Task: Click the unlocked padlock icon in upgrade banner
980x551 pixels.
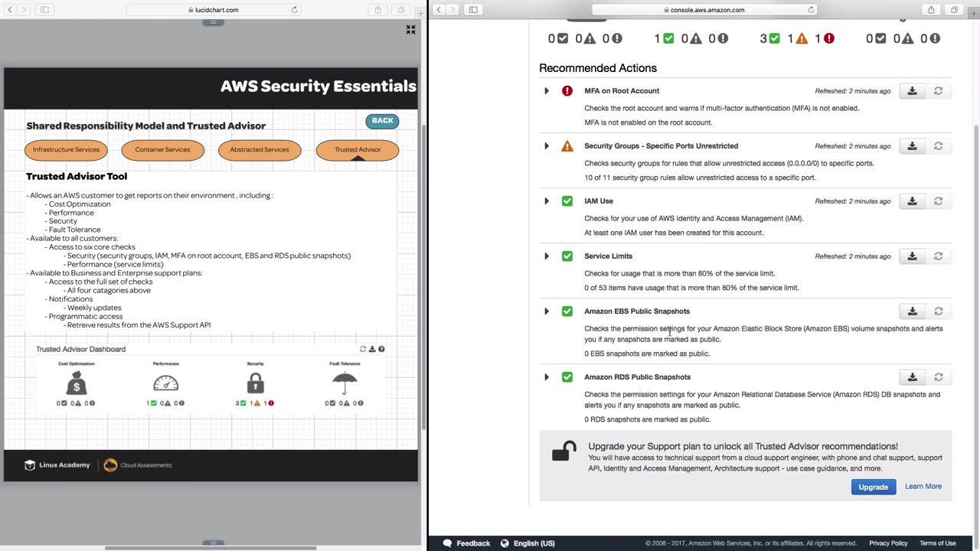Action: 564,452
